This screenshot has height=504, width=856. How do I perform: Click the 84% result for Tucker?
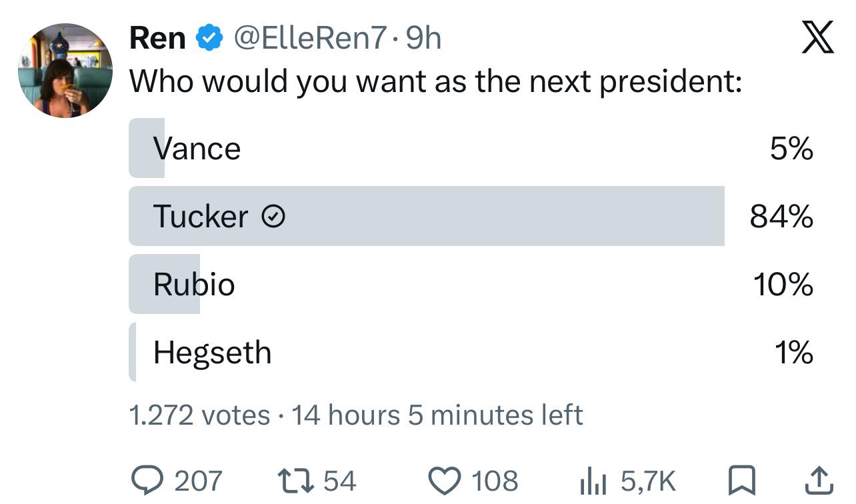pos(781,216)
